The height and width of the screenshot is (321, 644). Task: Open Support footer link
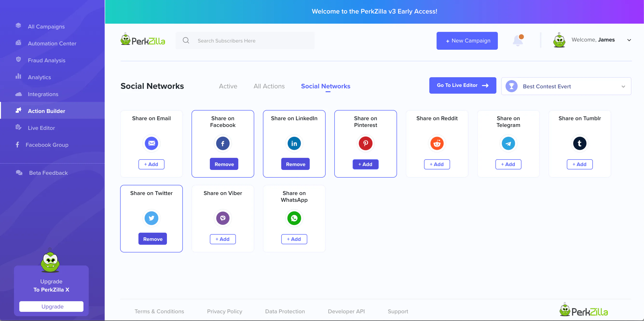397,311
